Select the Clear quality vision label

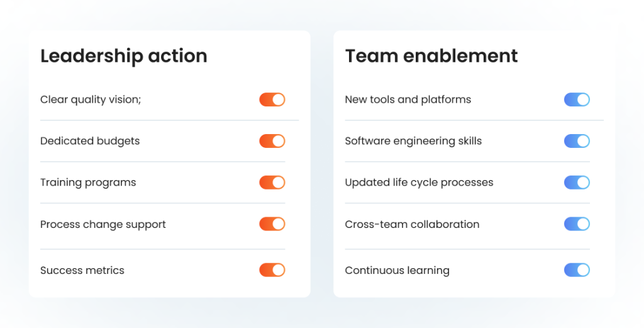point(91,100)
